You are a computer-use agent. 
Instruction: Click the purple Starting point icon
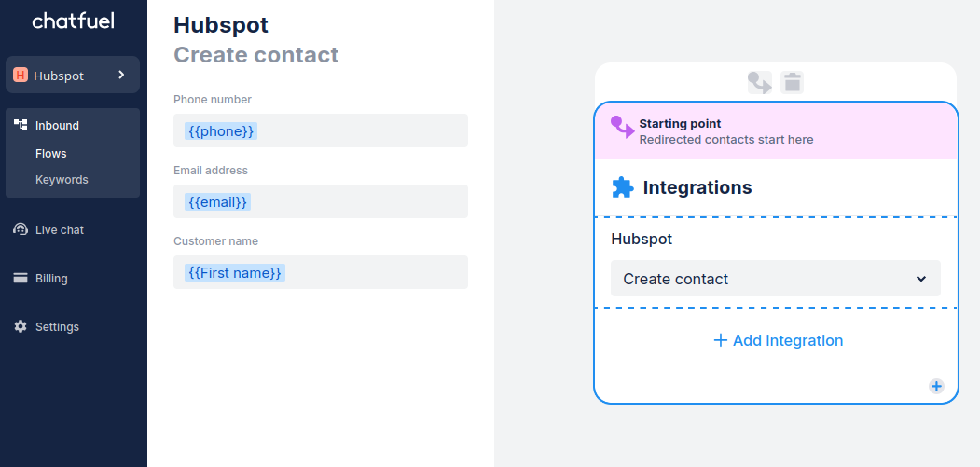[x=621, y=128]
